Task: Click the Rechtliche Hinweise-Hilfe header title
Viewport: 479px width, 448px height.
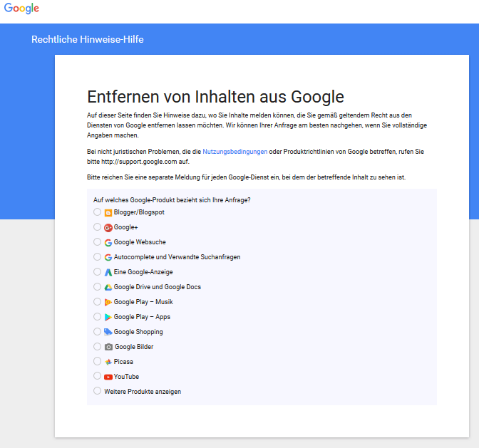Action: [x=88, y=39]
